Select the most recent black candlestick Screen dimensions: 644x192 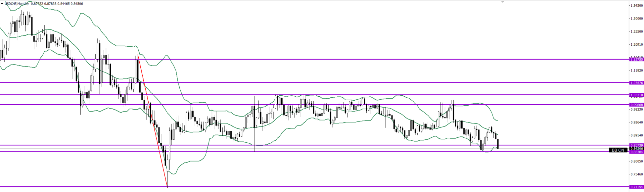coord(498,144)
